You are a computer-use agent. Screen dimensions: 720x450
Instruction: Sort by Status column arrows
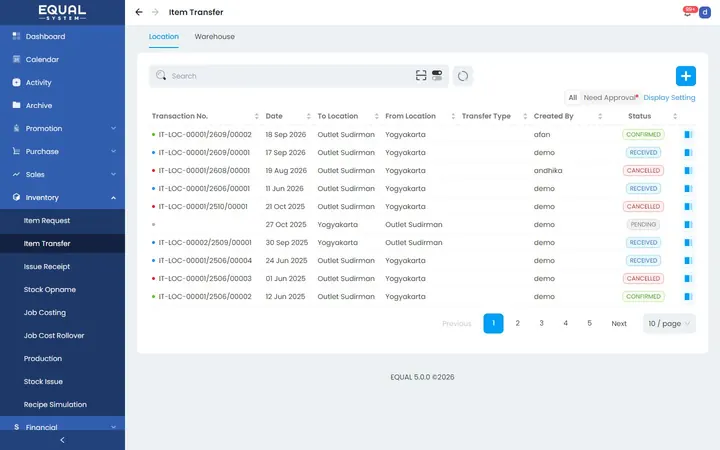pyautogui.click(x=675, y=116)
